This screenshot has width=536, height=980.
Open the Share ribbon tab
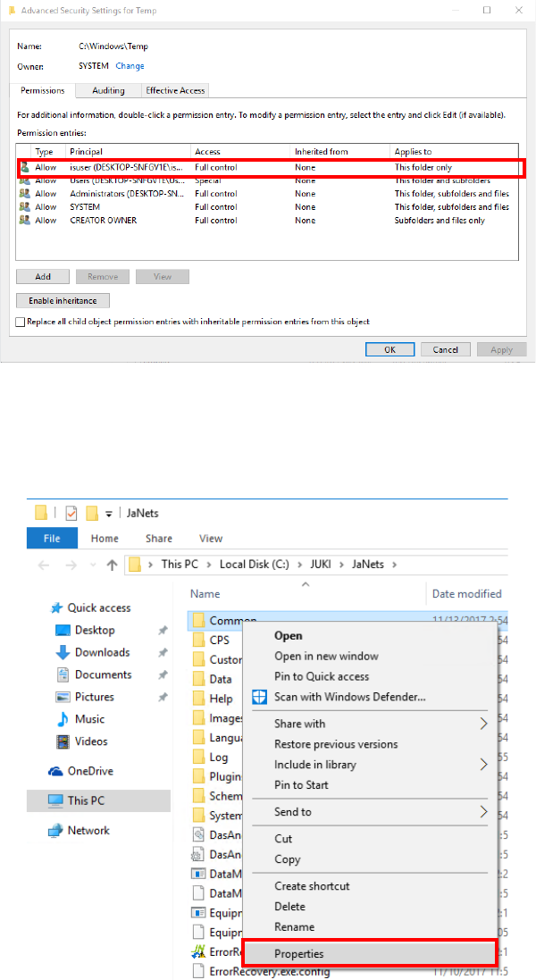point(159,538)
